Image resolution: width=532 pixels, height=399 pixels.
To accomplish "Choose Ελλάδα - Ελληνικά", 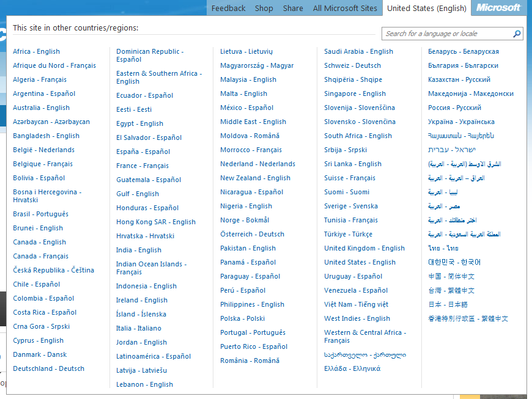I will click(352, 368).
